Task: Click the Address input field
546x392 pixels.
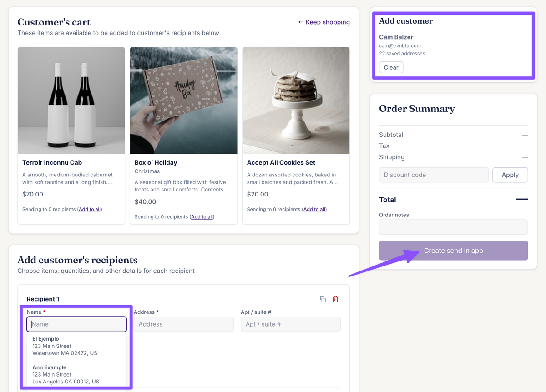Action: coord(183,324)
